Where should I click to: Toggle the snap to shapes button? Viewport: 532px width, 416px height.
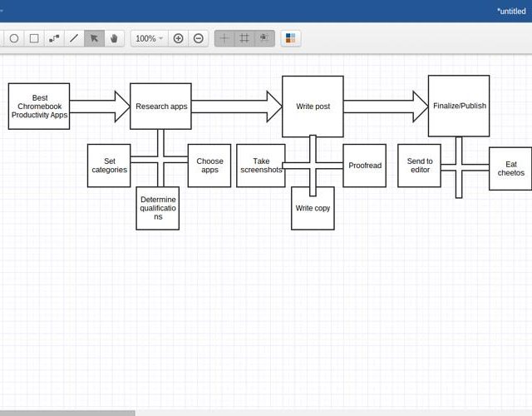click(264, 38)
